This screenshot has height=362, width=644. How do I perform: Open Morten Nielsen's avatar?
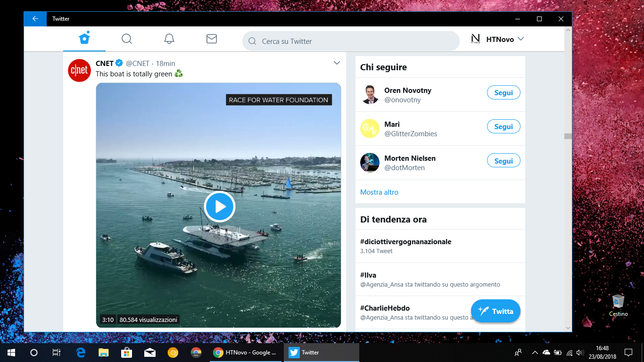370,162
